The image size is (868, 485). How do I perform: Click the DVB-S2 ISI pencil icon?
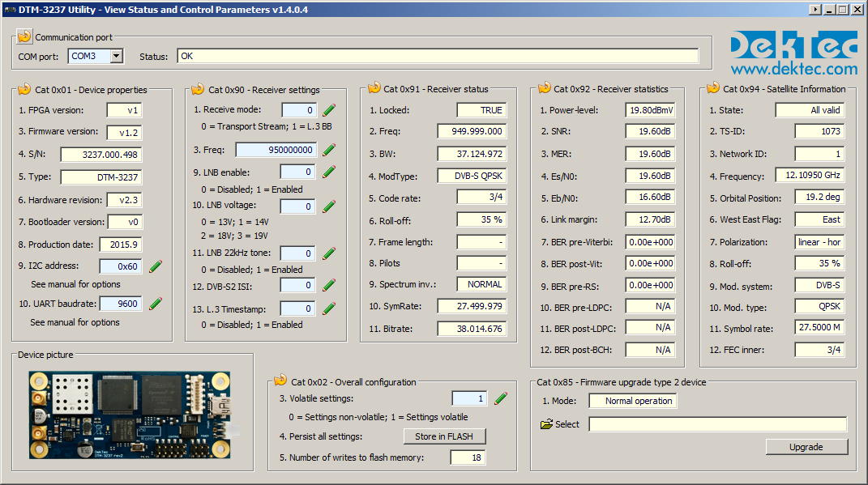tap(327, 285)
